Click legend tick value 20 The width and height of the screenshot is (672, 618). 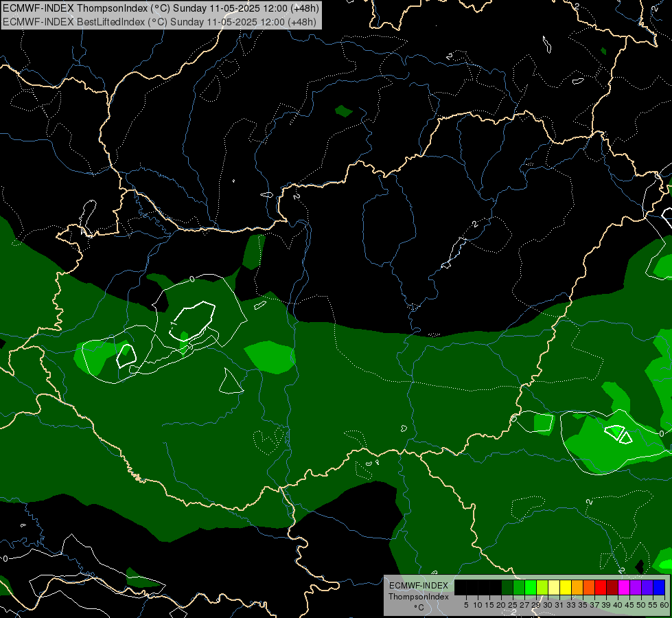point(502,605)
